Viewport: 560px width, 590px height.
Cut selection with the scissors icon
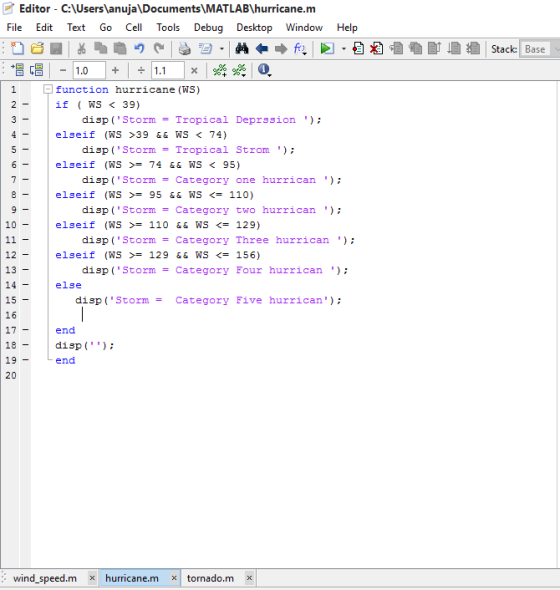(x=81, y=49)
